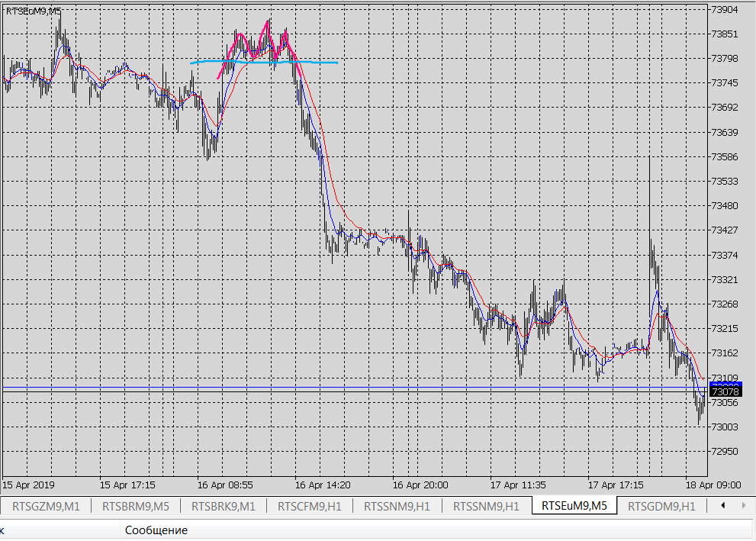
Task: Click the 72950 price axis label
Action: click(x=725, y=452)
